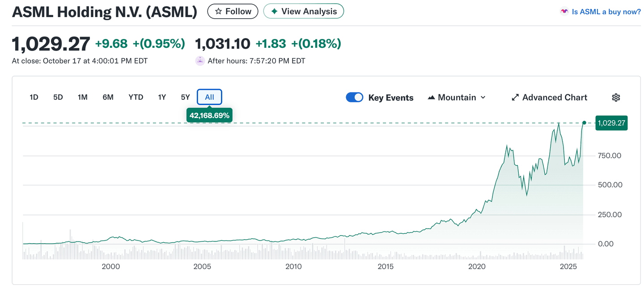Image resolution: width=644 pixels, height=287 pixels.
Task: Open chart settings gear icon
Action: 616,97
